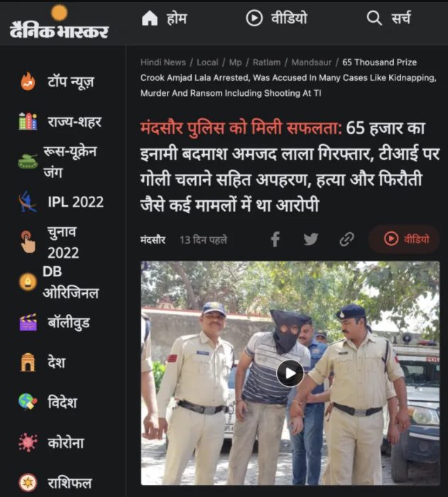Open राशिफल from the sidebar
The width and height of the screenshot is (448, 497).
tap(70, 483)
